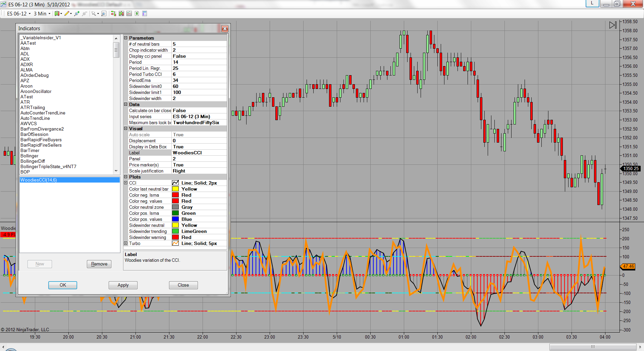Image resolution: width=644 pixels, height=351 pixels.
Task: Edit the Period Lin. Regr. value
Action: coord(199,68)
